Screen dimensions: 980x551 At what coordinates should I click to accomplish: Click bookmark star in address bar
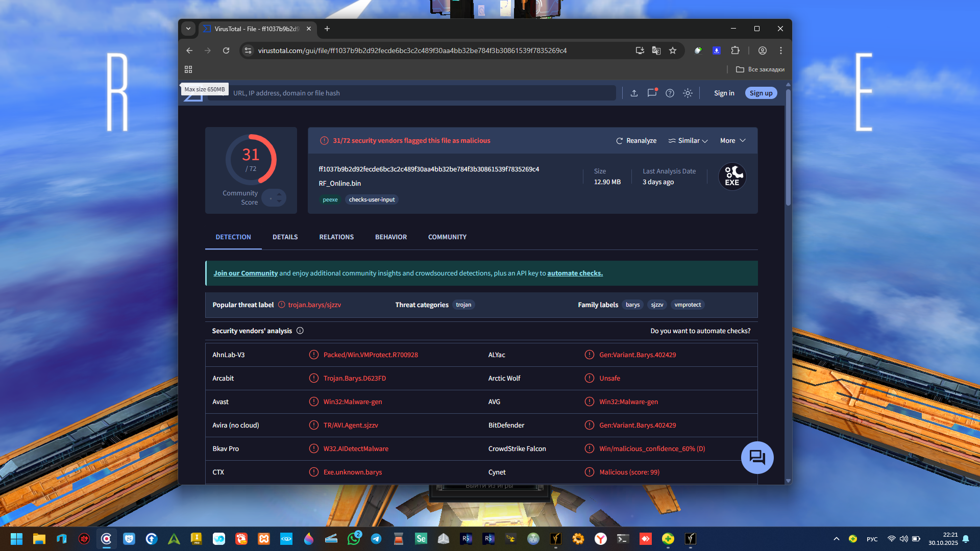point(673,51)
